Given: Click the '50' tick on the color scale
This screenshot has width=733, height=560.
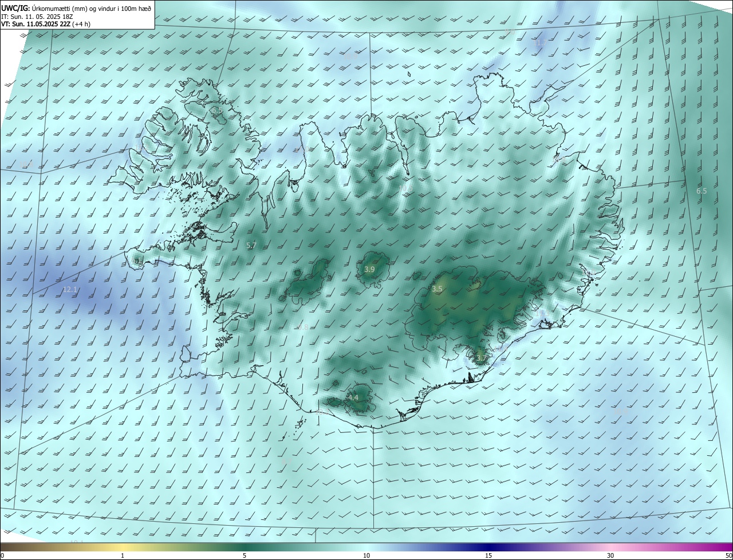Looking at the screenshot, I should click(728, 555).
